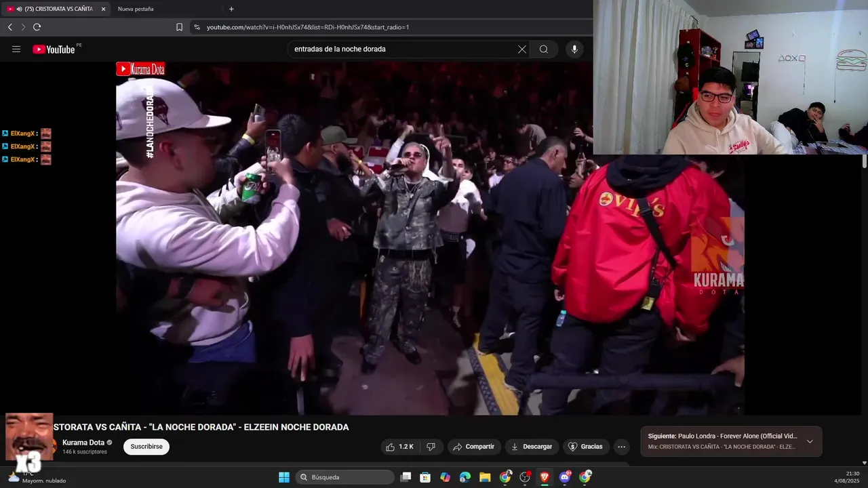Dislike the video

point(431,447)
